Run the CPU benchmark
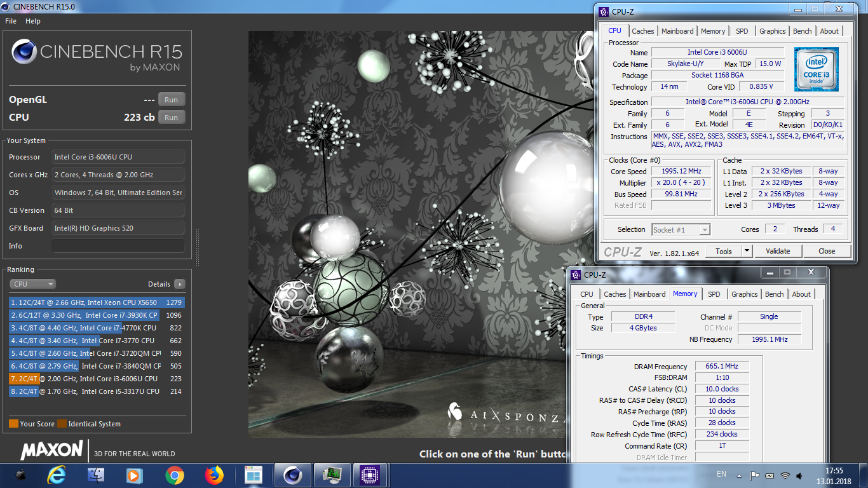868x488 pixels. pyautogui.click(x=172, y=118)
